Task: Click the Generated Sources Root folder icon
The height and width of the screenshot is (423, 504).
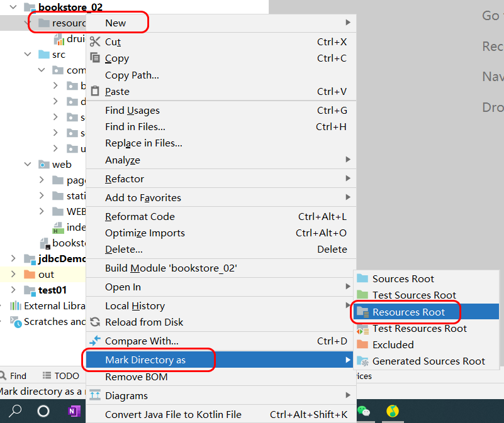Action: (362, 361)
